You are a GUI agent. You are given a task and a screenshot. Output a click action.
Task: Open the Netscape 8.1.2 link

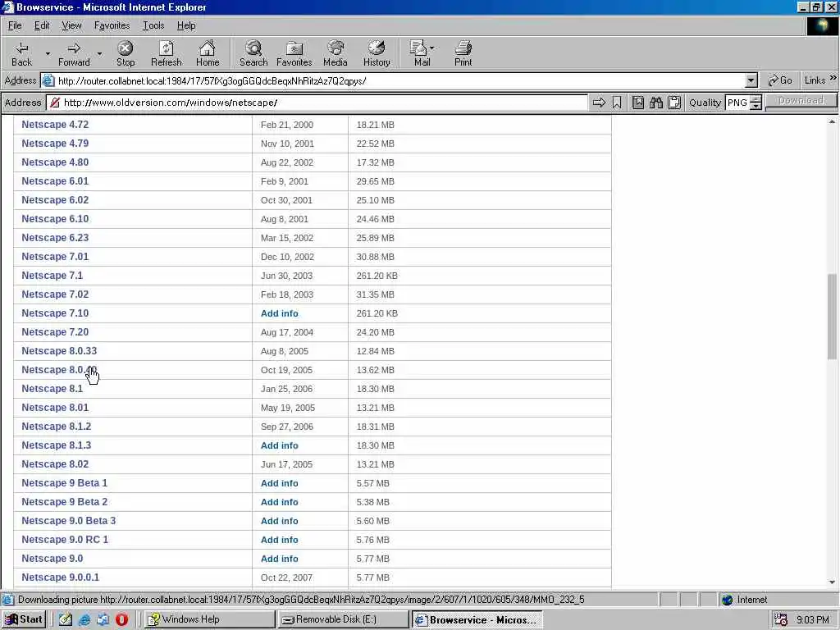point(57,427)
